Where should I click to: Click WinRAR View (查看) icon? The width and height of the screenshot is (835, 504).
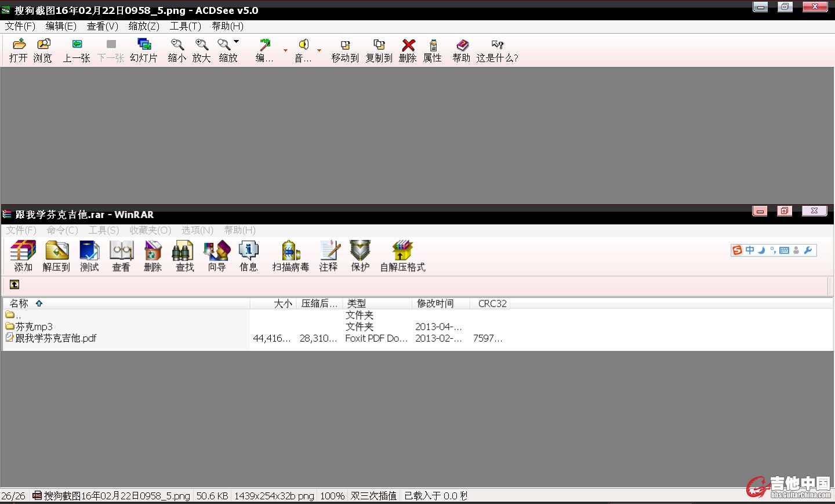[x=121, y=251]
